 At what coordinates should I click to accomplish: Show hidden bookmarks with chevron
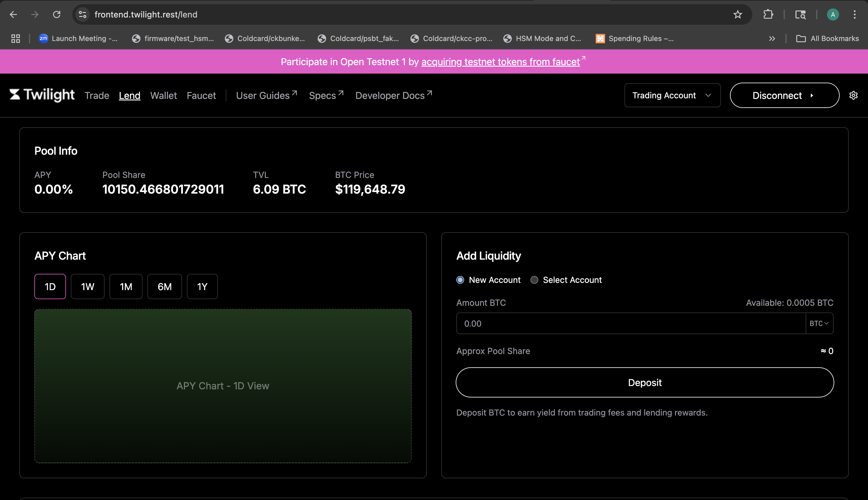[772, 39]
